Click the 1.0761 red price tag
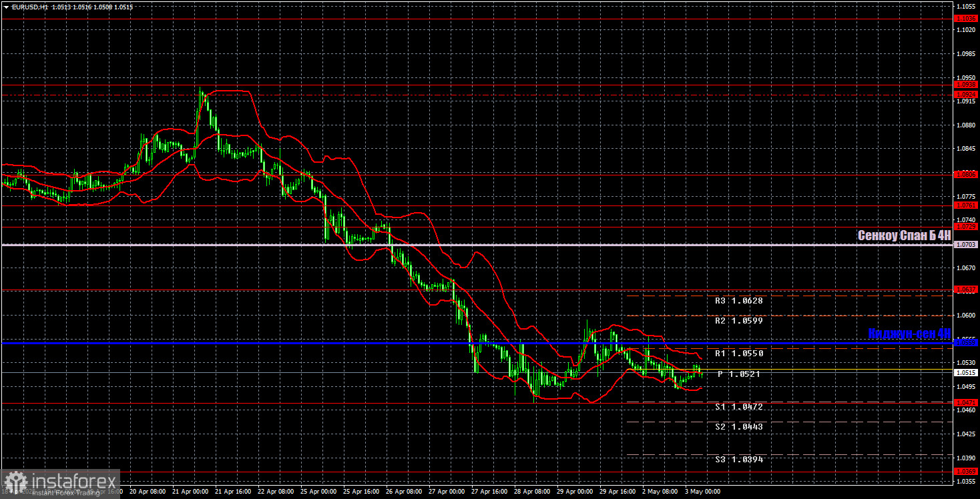The image size is (980, 499). 966,205
